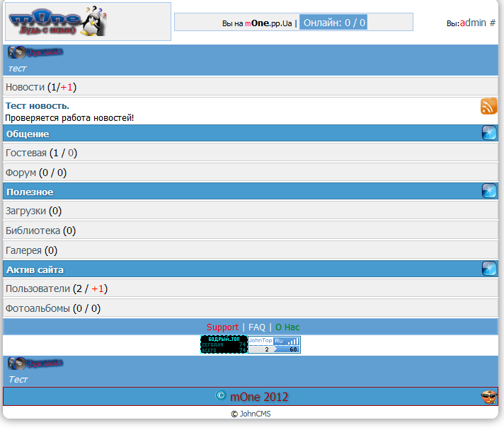Open the orange RSS feed icon
This screenshot has height=437, width=504.
(x=488, y=106)
